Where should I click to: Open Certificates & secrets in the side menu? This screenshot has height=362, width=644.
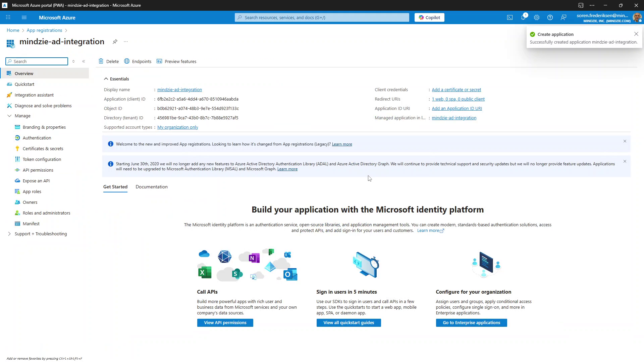(x=43, y=148)
